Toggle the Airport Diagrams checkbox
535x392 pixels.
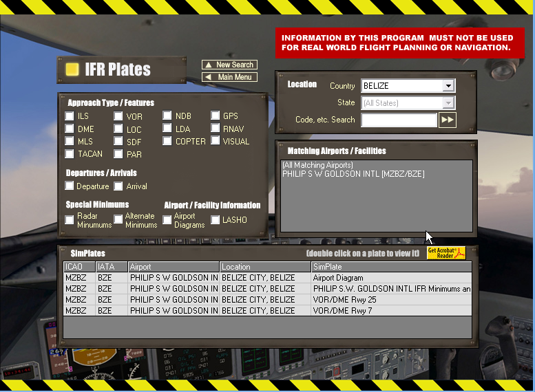click(x=167, y=220)
